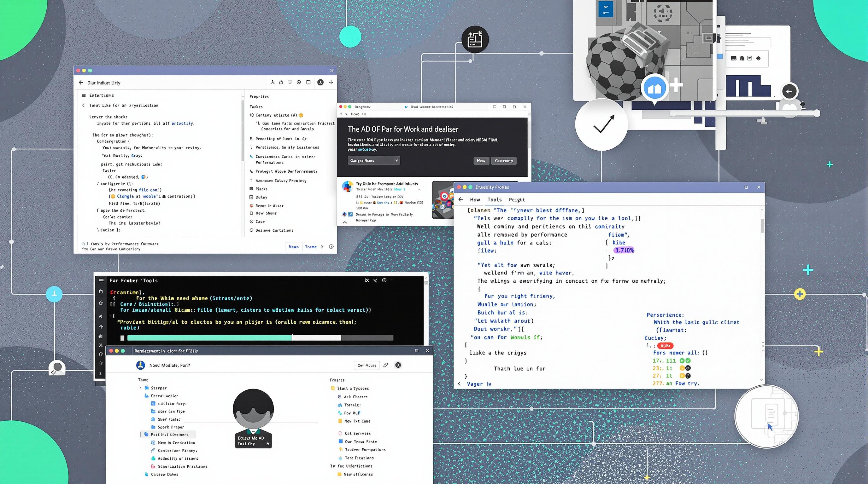Click the large white checkmark circle

(x=601, y=124)
